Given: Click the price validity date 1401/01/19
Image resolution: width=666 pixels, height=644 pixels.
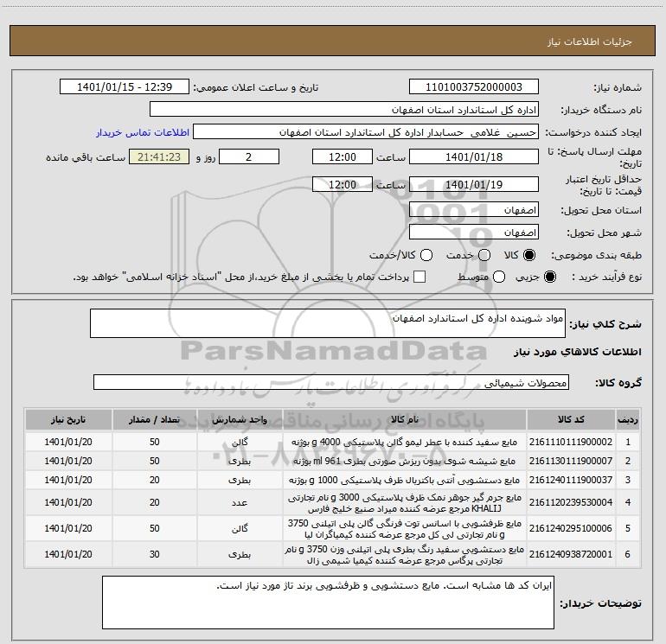Looking at the screenshot, I should (474, 185).
